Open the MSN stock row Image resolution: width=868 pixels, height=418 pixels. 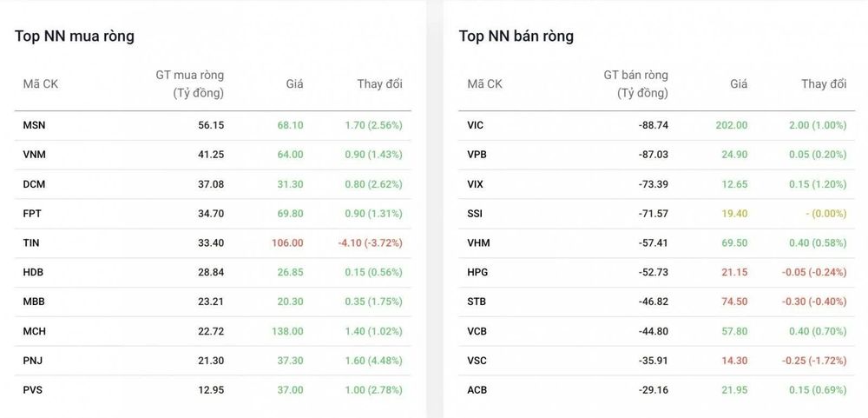(213, 125)
